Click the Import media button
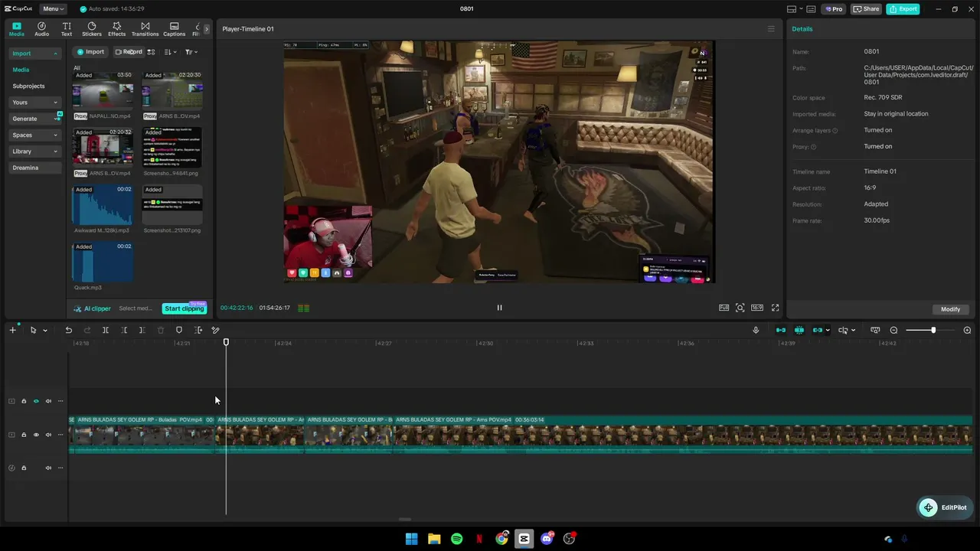Viewport: 980px width, 551px height. [x=90, y=52]
